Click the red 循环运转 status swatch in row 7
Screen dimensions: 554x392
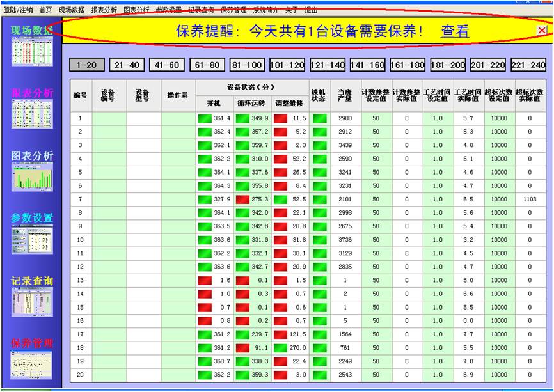(x=243, y=200)
